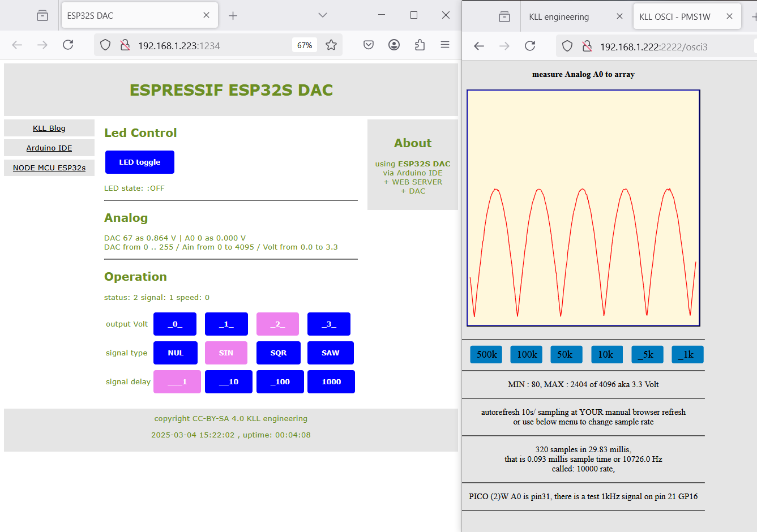Select SQR signal type

click(279, 353)
